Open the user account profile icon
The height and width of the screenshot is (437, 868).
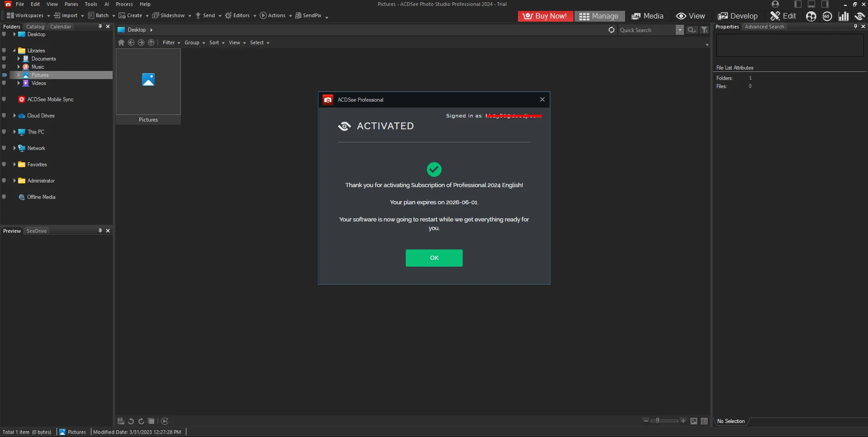tap(775, 4)
